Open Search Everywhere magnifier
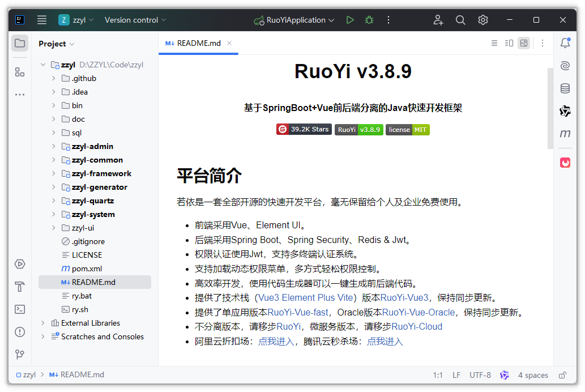This screenshot has height=392, width=585. click(x=460, y=20)
